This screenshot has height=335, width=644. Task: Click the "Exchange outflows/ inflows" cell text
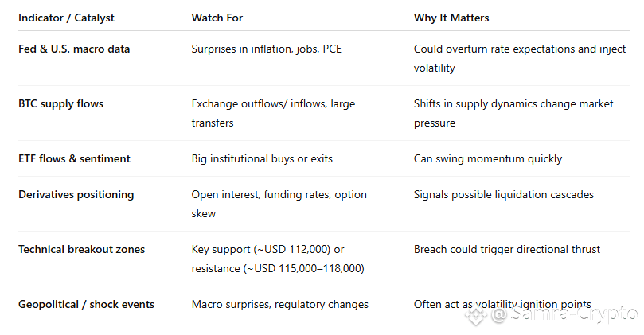259,104
